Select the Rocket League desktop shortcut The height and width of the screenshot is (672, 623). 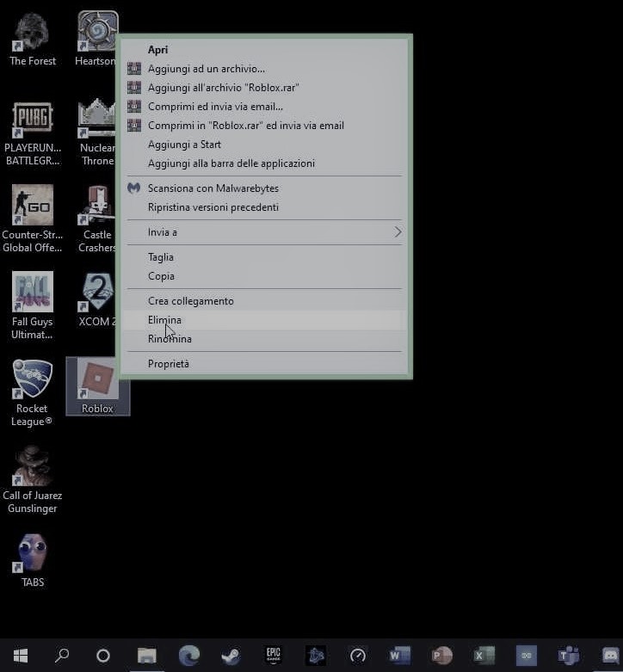click(x=33, y=393)
